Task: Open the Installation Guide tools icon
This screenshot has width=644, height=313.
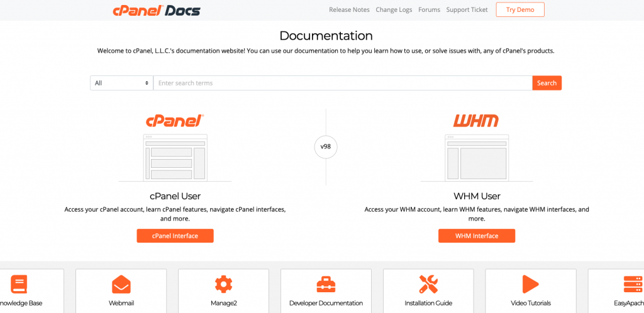Action: [x=428, y=284]
